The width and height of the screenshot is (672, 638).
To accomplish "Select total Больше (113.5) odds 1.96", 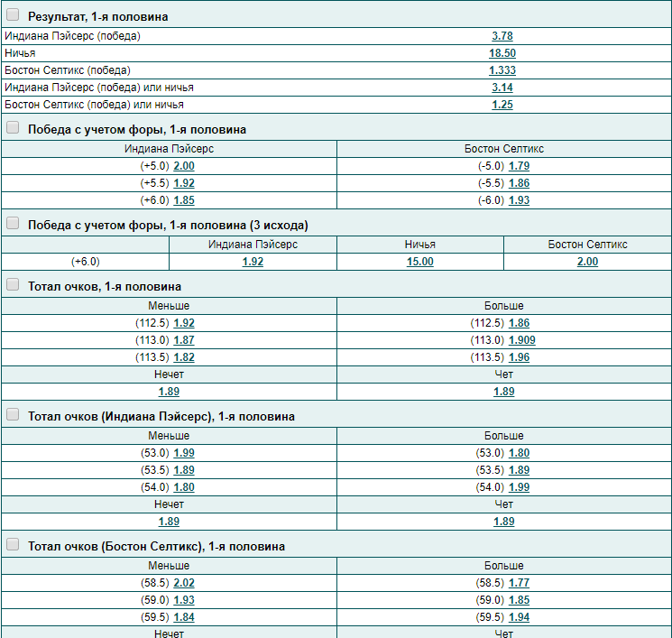I will [x=519, y=357].
